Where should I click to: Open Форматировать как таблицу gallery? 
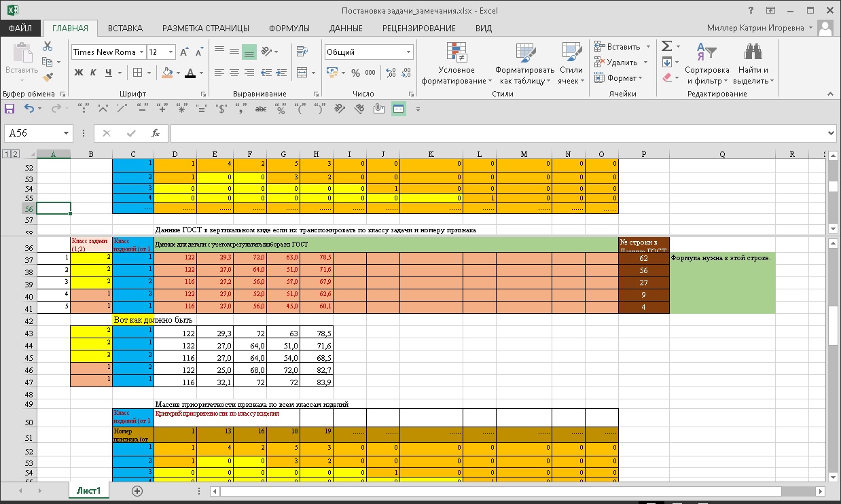point(524,64)
